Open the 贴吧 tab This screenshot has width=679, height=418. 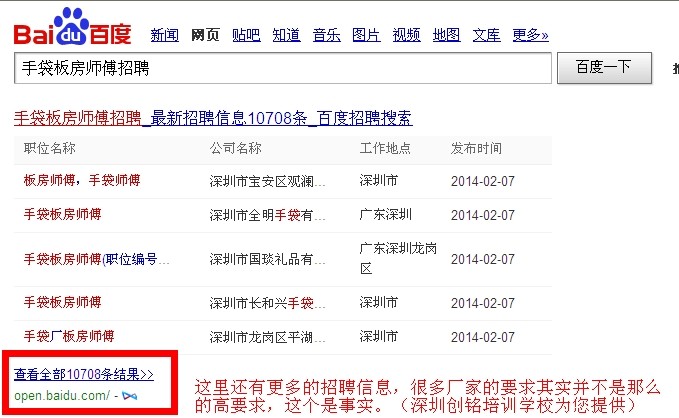(246, 35)
